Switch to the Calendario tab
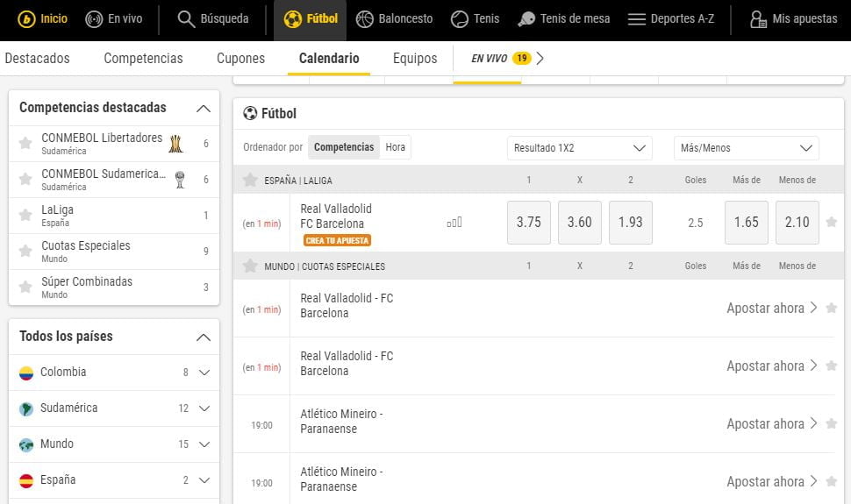 coord(329,58)
